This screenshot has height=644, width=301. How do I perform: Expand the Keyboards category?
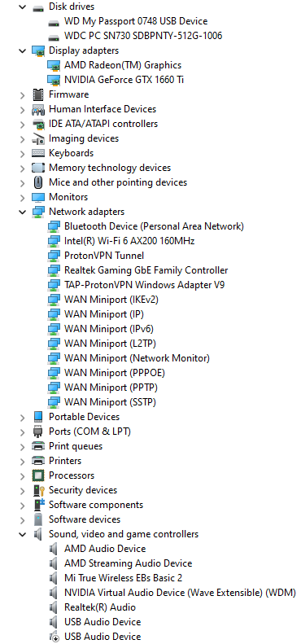pos(22,154)
